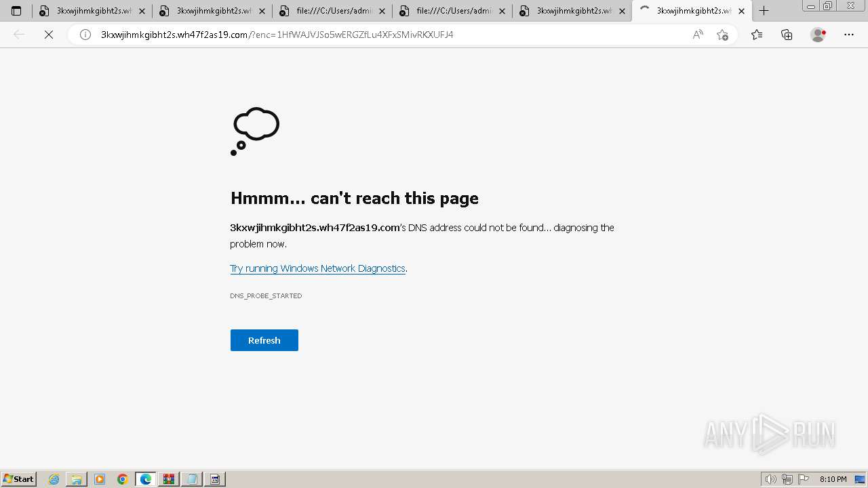The image size is (868, 488).
Task: Open the Favorites list icon
Action: pos(757,35)
